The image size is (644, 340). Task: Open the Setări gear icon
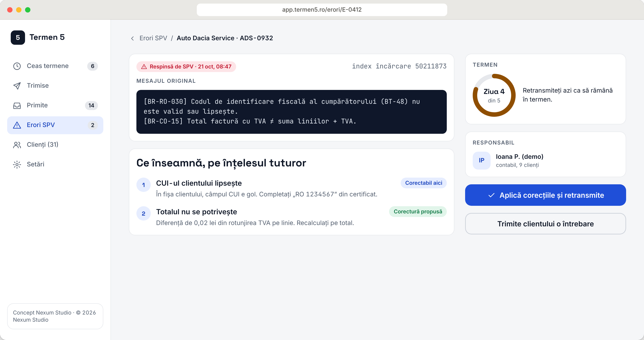17,164
